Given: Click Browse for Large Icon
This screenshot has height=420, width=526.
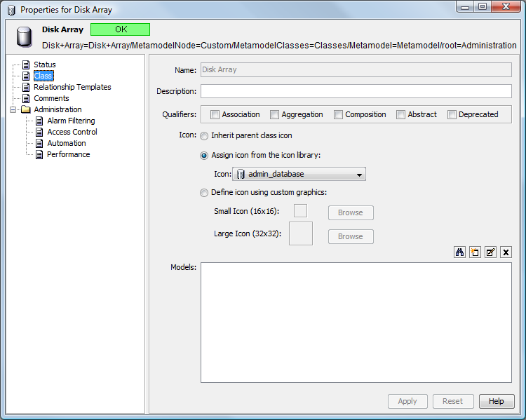Looking at the screenshot, I should click(x=351, y=236).
